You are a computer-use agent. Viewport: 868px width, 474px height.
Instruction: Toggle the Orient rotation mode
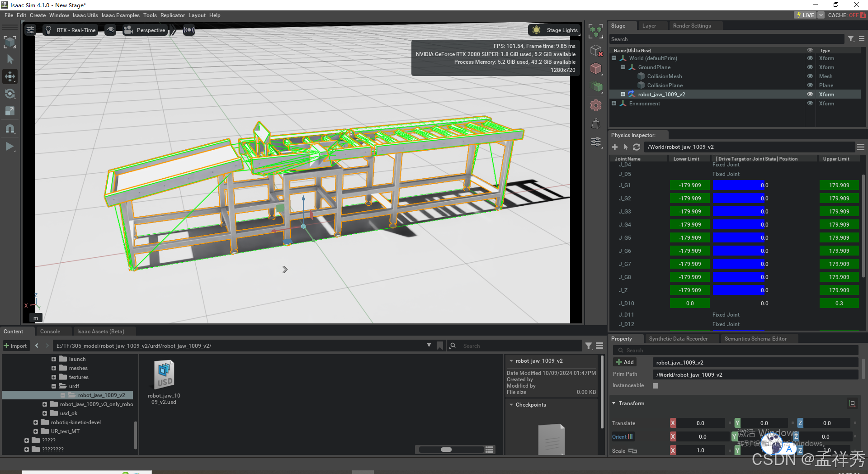coord(623,436)
